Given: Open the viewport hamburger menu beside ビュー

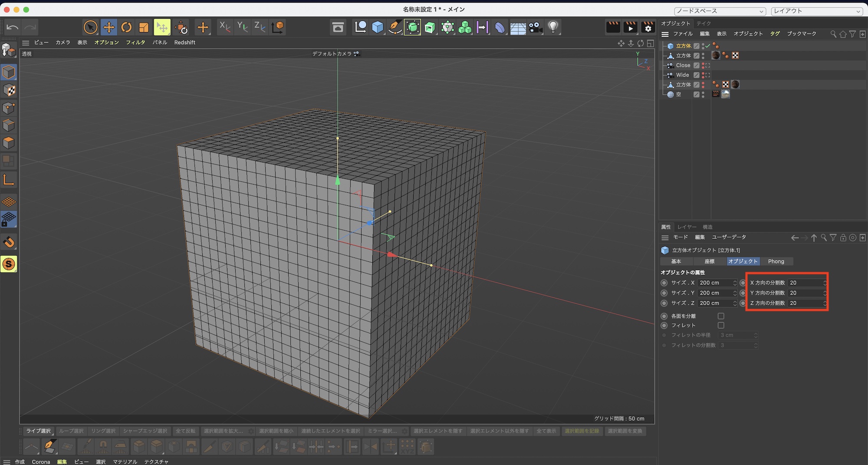Looking at the screenshot, I should (26, 43).
